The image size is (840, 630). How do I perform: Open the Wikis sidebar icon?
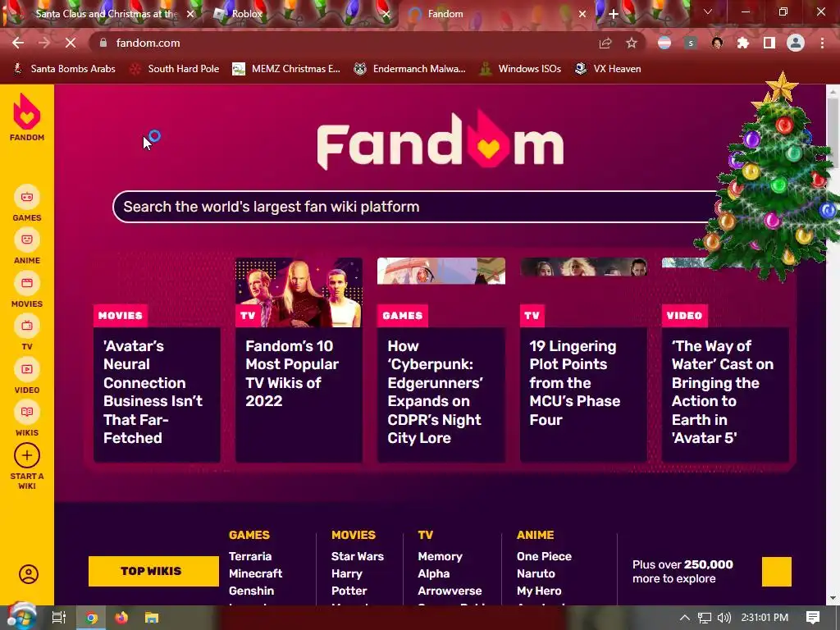point(27,412)
